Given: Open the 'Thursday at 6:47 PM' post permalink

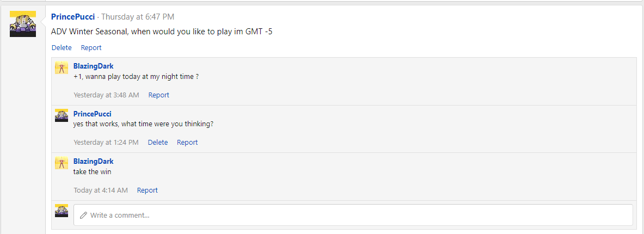Looking at the screenshot, I should pyautogui.click(x=138, y=17).
